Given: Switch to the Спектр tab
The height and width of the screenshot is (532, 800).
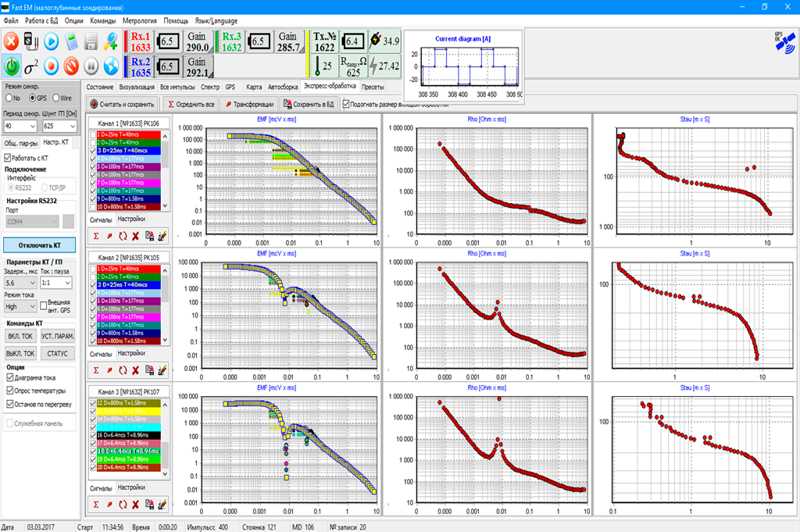Looking at the screenshot, I should point(209,87).
